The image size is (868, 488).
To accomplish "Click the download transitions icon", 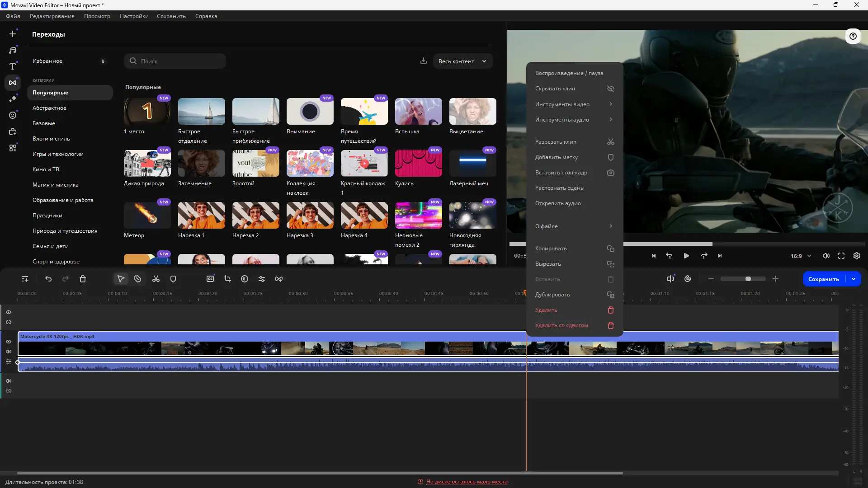I will point(424,61).
